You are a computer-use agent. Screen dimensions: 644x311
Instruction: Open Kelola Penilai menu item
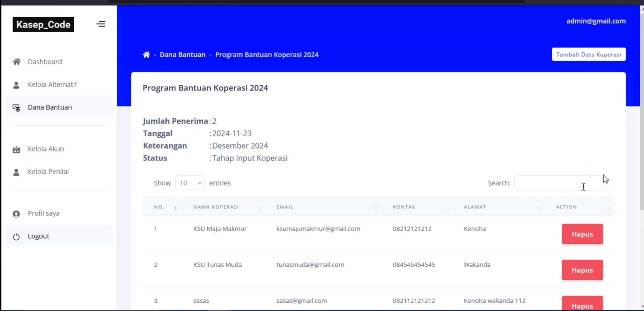59,172
